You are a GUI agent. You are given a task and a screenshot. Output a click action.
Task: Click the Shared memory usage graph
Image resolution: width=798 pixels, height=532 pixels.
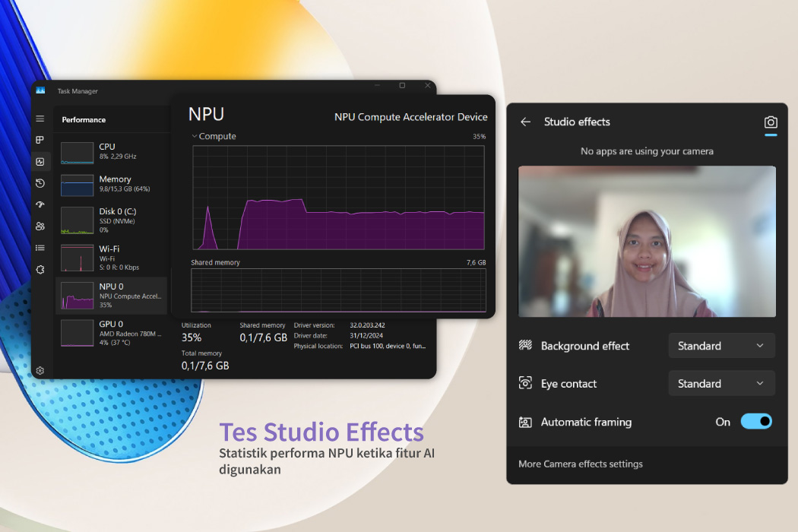[x=338, y=290]
